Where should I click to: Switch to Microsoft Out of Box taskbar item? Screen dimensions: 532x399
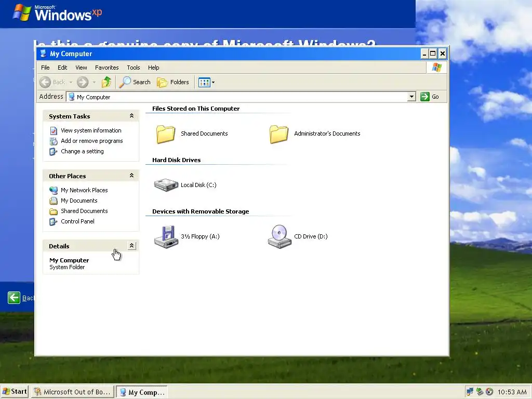(x=72, y=392)
